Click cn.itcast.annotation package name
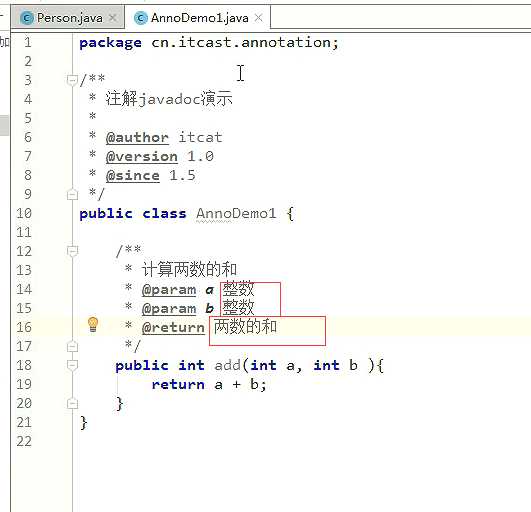 [x=241, y=42]
